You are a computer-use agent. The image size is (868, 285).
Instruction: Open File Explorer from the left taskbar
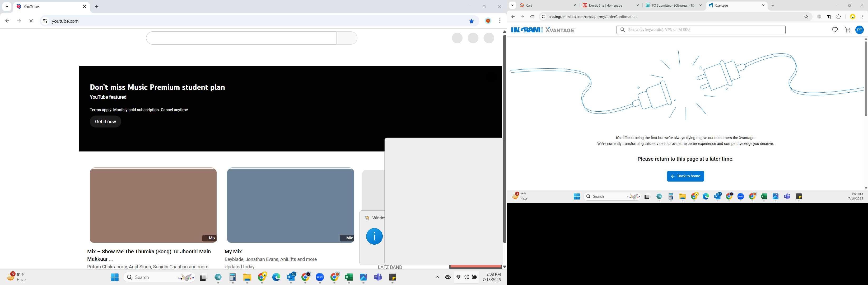[x=247, y=277]
